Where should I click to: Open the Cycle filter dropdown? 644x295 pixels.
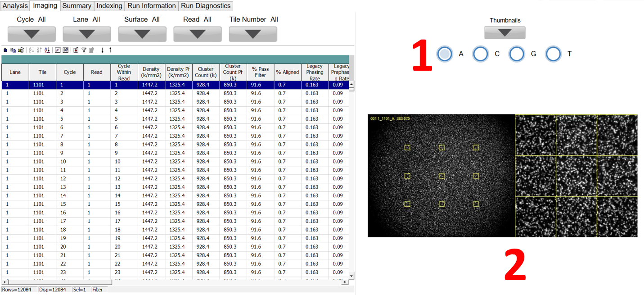(x=32, y=34)
